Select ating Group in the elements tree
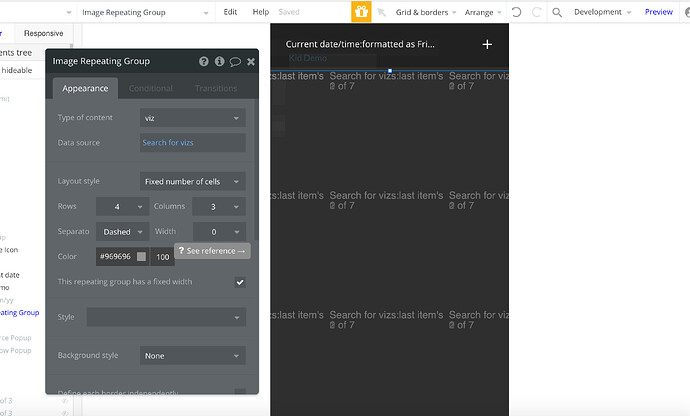This screenshot has width=690, height=416. pos(19,313)
